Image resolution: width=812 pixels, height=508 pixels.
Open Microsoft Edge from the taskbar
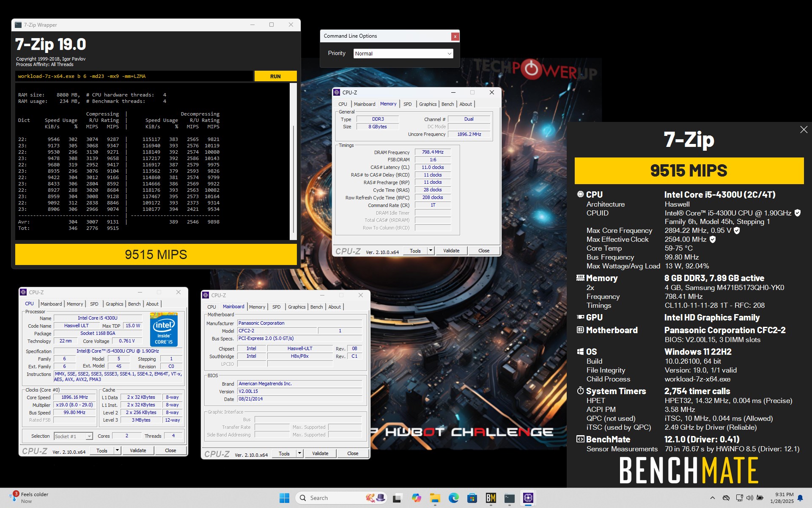[x=453, y=498]
